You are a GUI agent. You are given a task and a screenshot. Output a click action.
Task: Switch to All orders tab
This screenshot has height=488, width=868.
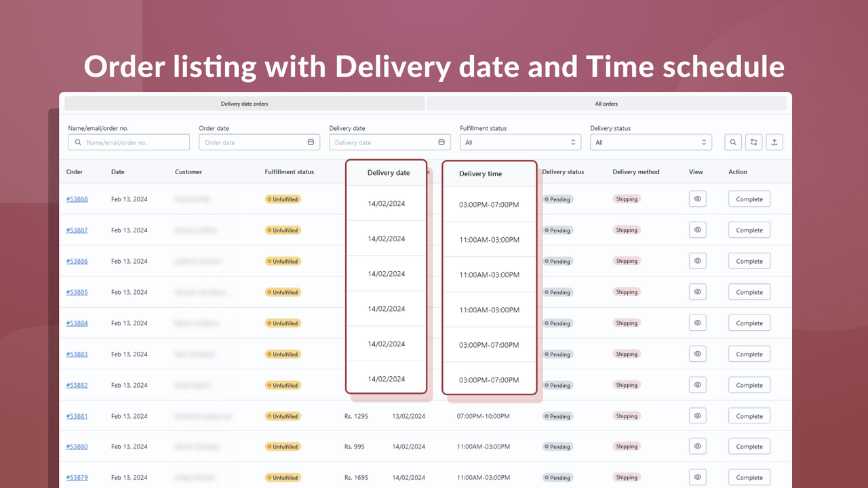pos(606,104)
